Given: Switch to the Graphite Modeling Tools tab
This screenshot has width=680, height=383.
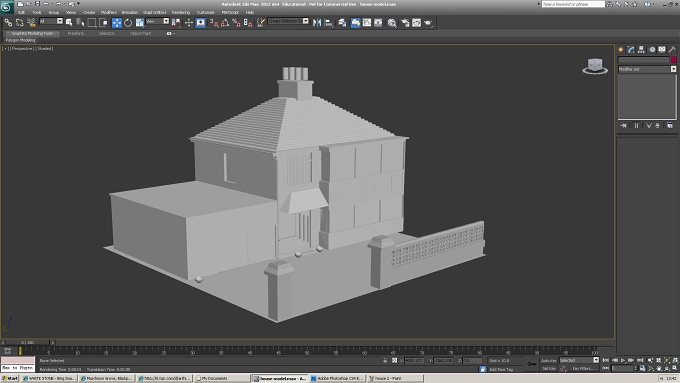Looking at the screenshot, I should (x=32, y=33).
